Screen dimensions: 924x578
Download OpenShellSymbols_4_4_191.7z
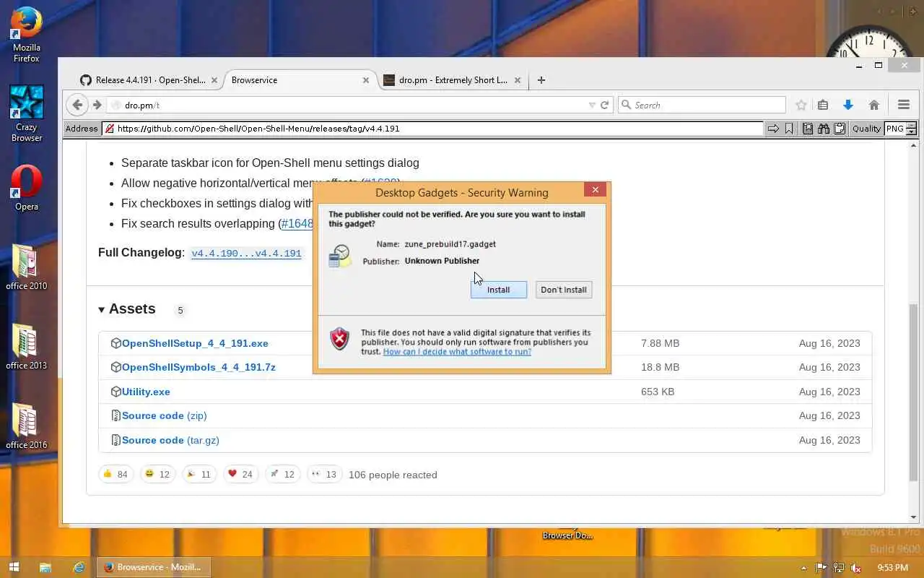coord(199,367)
